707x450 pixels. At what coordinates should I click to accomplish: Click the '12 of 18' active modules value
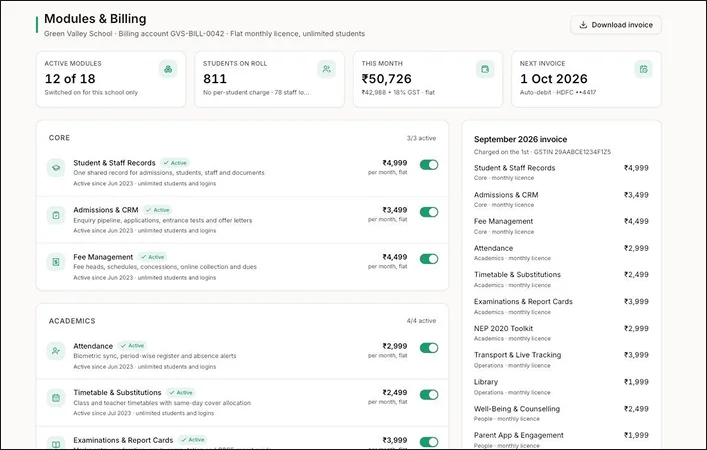(x=70, y=79)
